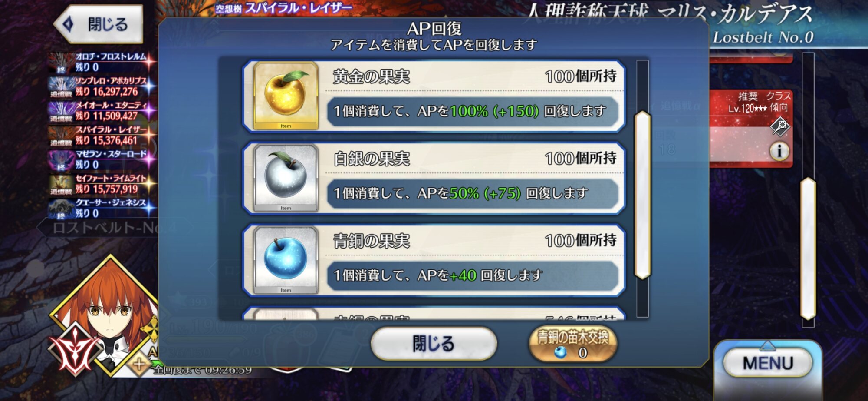
Task: Use one 白銀の果実 to restore 50% AP
Action: point(434,178)
